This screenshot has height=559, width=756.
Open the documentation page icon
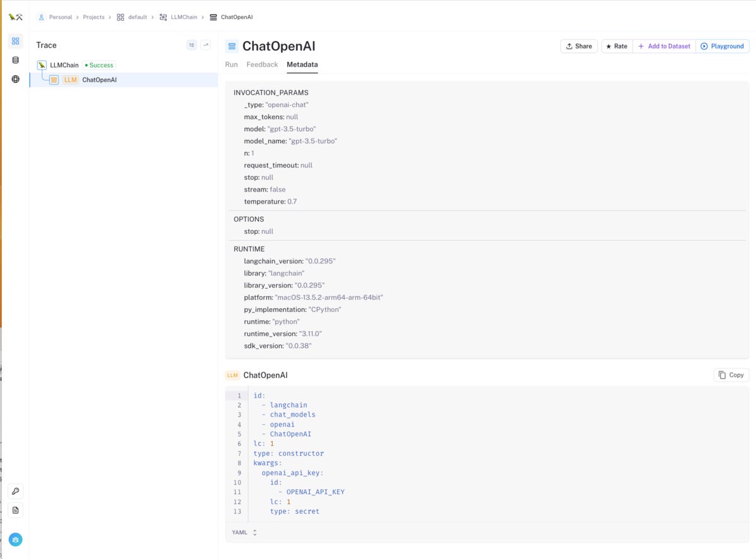[16, 510]
